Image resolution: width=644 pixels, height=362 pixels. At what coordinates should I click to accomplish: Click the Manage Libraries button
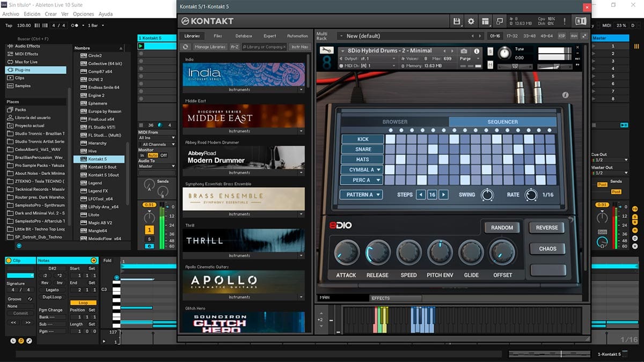(210, 47)
